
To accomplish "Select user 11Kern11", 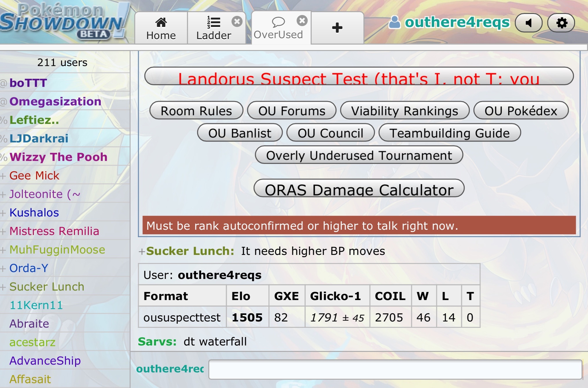I will 65,305.
